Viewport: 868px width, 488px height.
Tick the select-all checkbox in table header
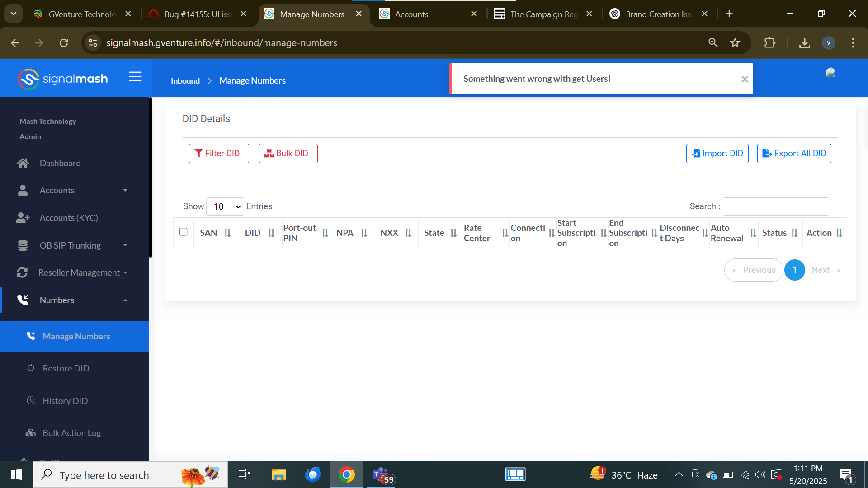pyautogui.click(x=183, y=232)
